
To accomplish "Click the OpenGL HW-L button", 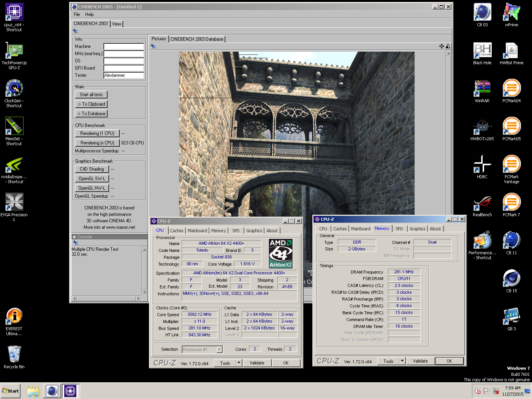I will 92,188.
